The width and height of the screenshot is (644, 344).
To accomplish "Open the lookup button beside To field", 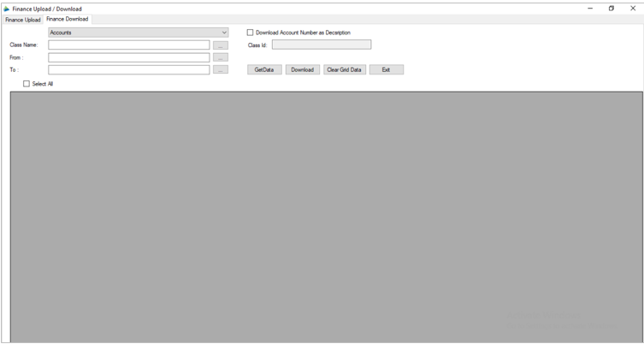I will [221, 70].
